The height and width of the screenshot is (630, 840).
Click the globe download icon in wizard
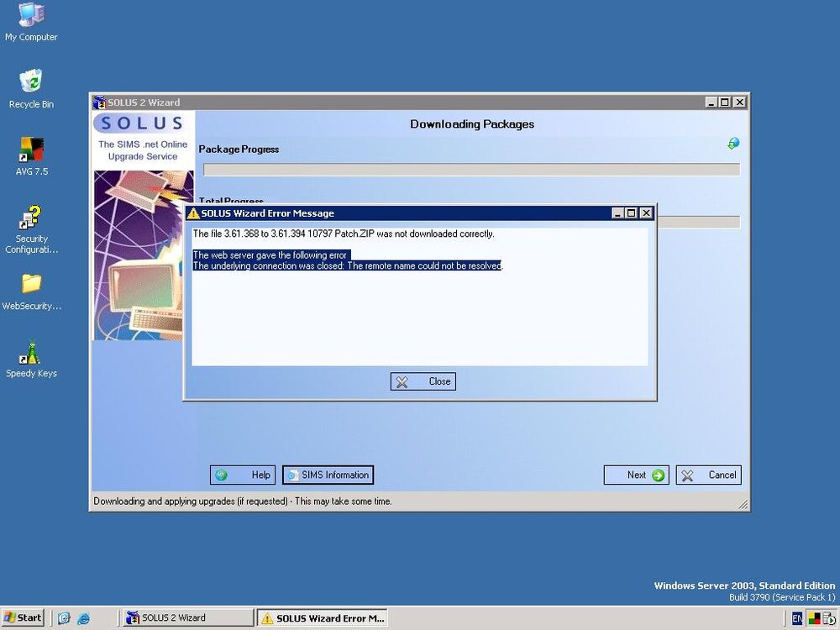(733, 143)
